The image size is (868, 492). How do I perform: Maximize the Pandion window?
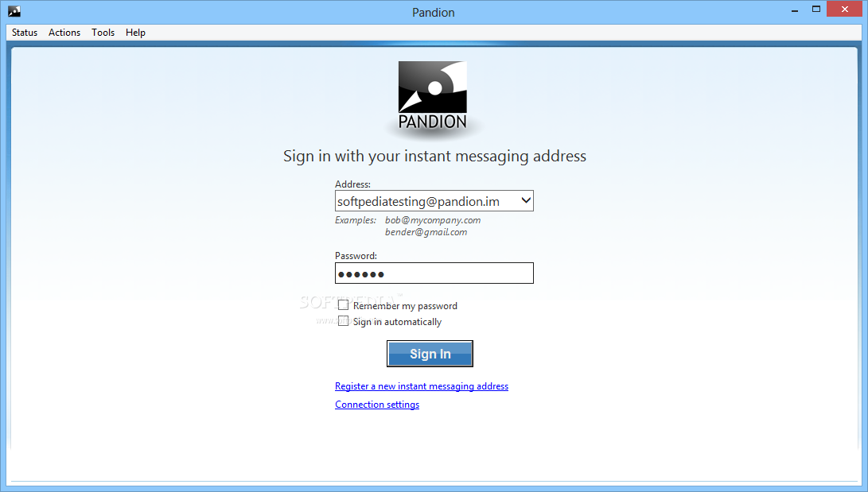816,10
